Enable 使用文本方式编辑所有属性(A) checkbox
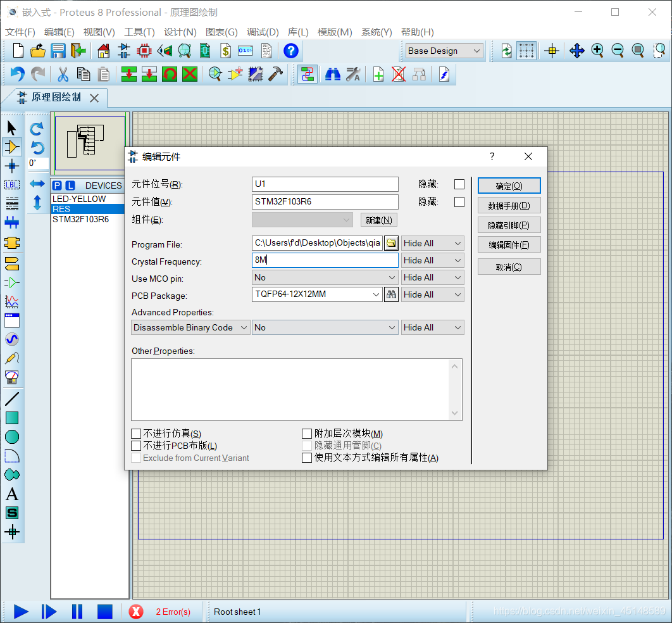672x623 pixels. coord(306,458)
